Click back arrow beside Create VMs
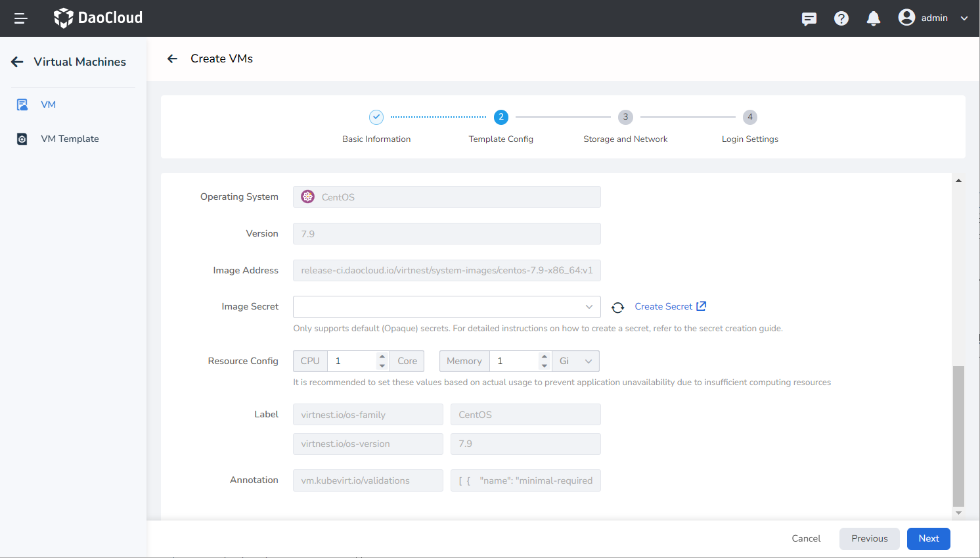The image size is (980, 558). coord(172,58)
